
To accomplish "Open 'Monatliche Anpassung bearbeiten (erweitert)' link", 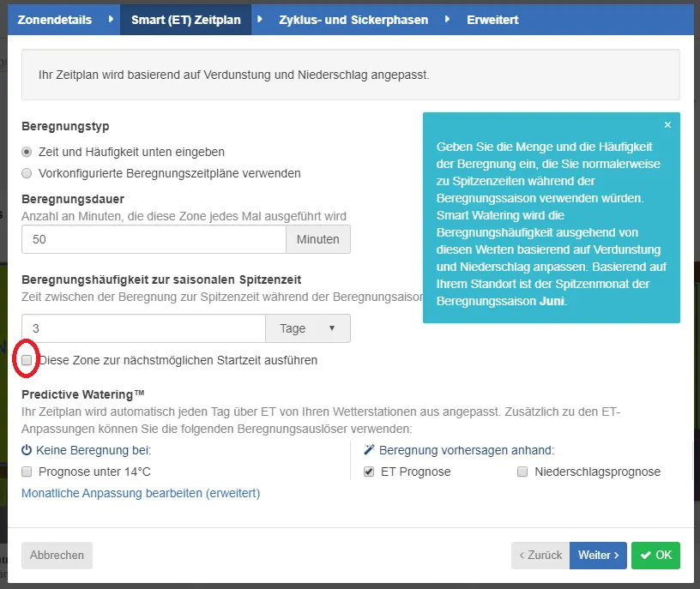I will (x=141, y=493).
